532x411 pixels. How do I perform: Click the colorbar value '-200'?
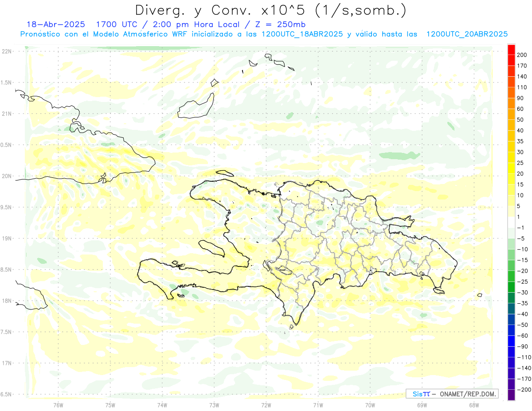click(523, 390)
